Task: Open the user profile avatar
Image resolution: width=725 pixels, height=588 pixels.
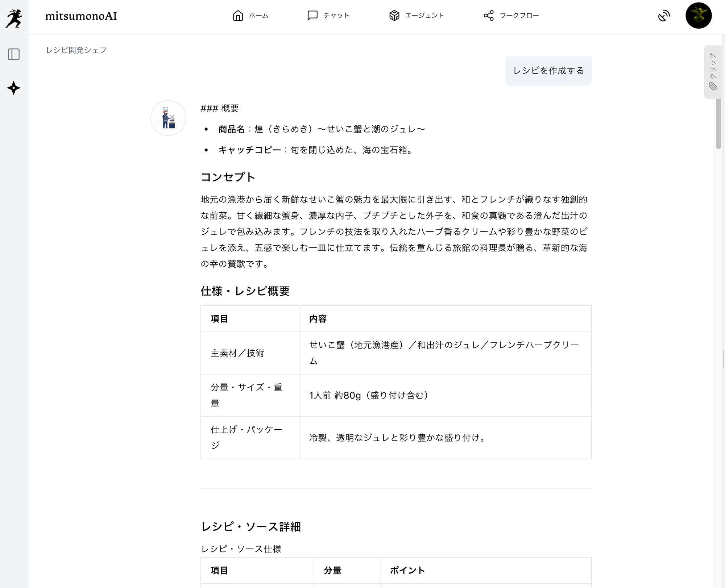Action: (x=698, y=16)
